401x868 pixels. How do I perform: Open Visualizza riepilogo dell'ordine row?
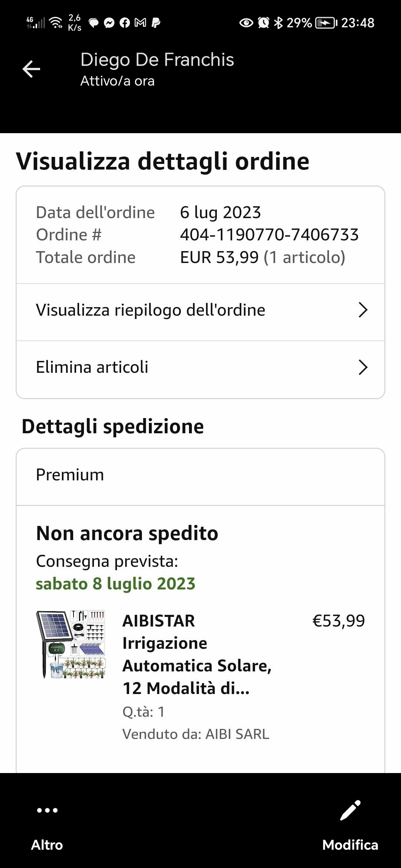tap(150, 310)
